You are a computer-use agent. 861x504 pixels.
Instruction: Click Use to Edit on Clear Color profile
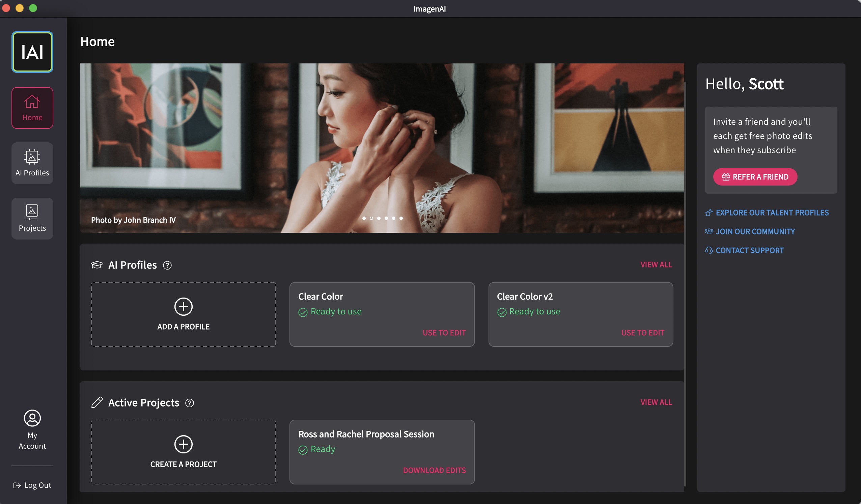[x=444, y=332]
